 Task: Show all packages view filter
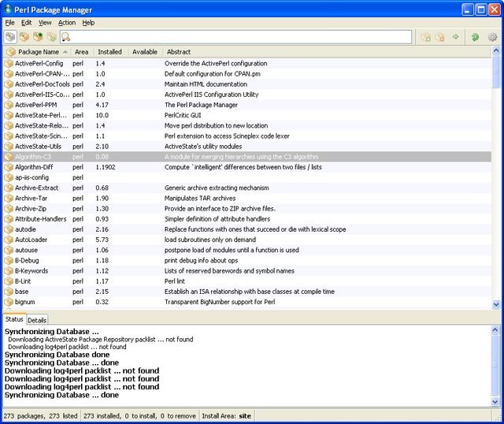(10, 37)
